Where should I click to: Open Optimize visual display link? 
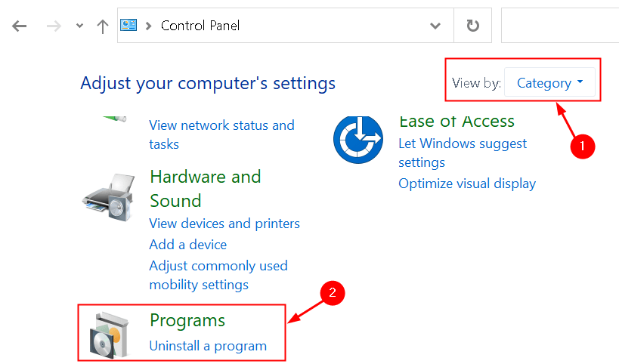coord(467,184)
